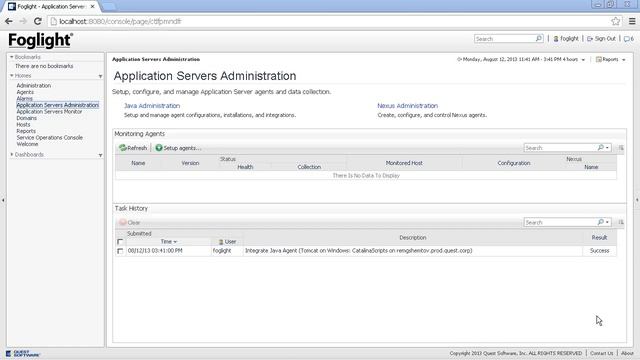The image size is (640, 360).
Task: Bookmark page with the star icon
Action: pyautogui.click(x=616, y=21)
